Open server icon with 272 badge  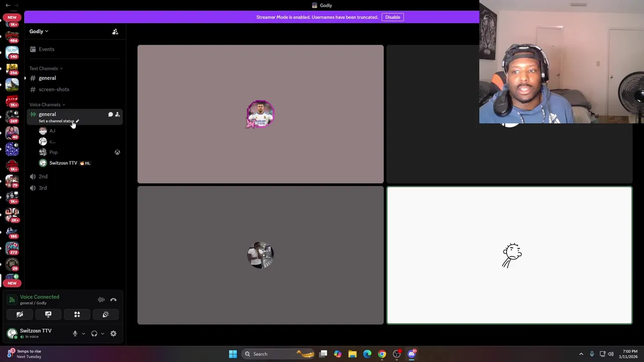click(12, 248)
